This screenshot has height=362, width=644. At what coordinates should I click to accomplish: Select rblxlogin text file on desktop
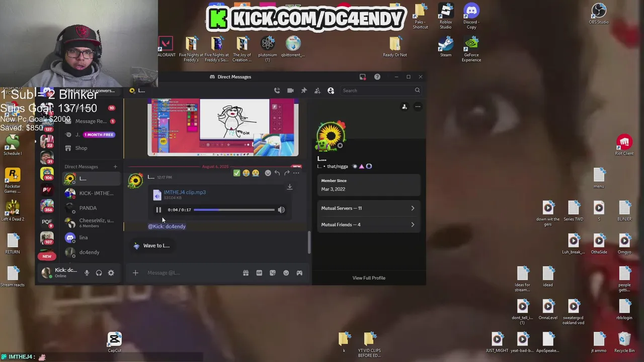[624, 309]
